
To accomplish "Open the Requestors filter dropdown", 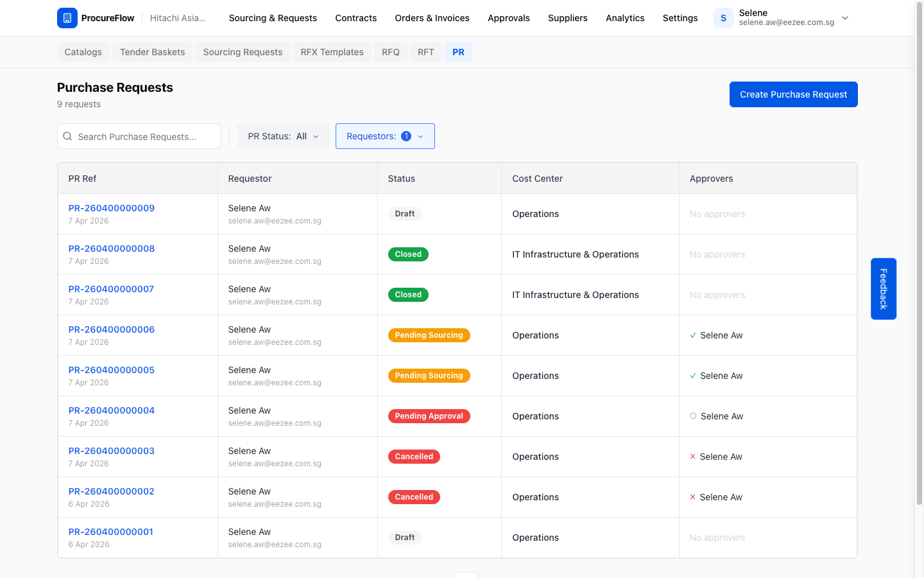I will point(385,136).
